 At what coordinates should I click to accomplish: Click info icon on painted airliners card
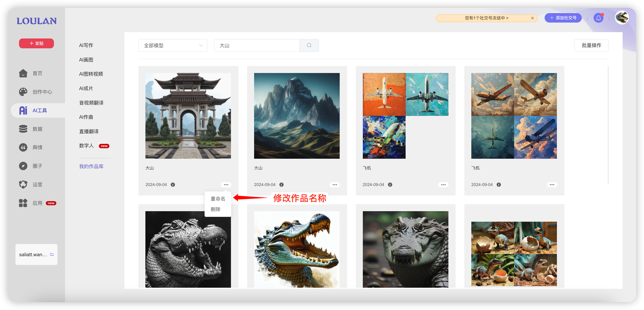pyautogui.click(x=390, y=185)
